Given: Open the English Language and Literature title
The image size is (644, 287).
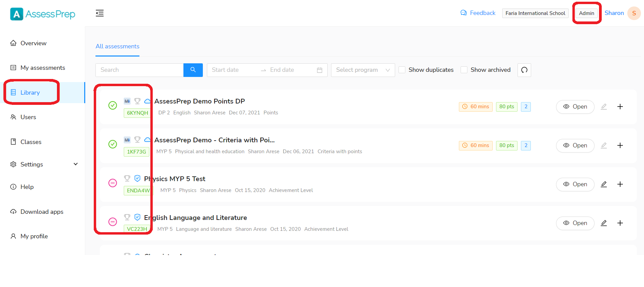Looking at the screenshot, I should pyautogui.click(x=195, y=218).
